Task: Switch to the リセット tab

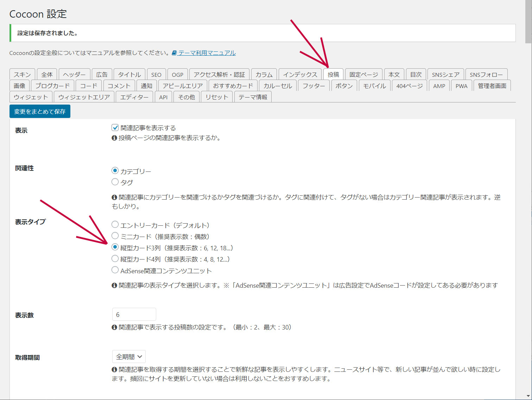Action: tap(217, 97)
